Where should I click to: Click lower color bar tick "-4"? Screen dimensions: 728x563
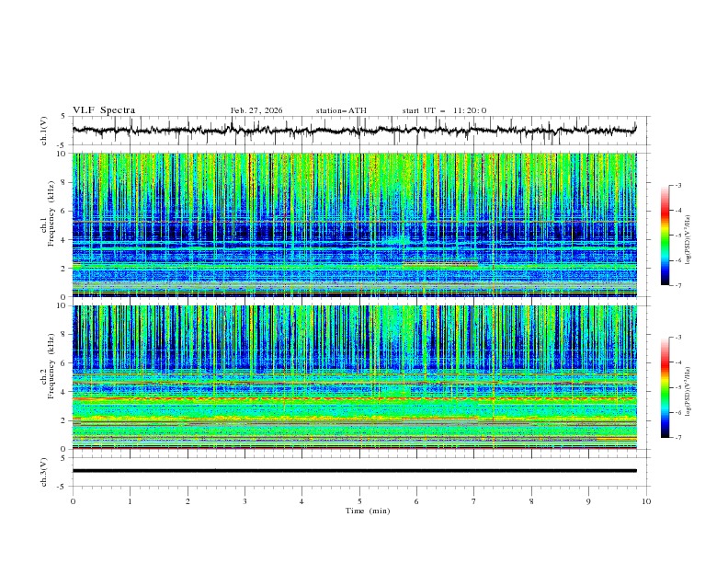[677, 362]
